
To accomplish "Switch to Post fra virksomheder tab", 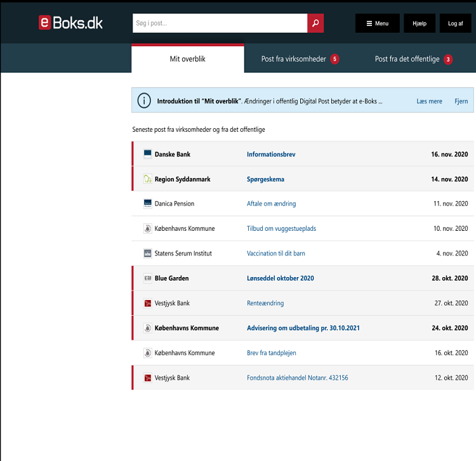I will (x=300, y=59).
